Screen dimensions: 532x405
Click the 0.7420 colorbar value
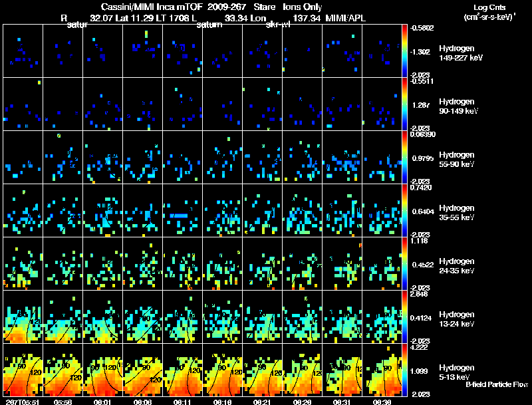tap(421, 188)
